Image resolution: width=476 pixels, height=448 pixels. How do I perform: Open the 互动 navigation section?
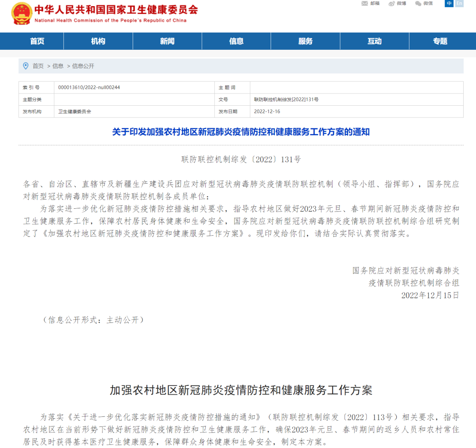coord(374,41)
